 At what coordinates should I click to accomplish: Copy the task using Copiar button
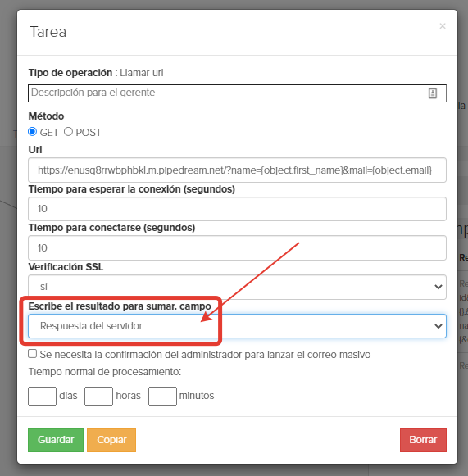pos(111,440)
